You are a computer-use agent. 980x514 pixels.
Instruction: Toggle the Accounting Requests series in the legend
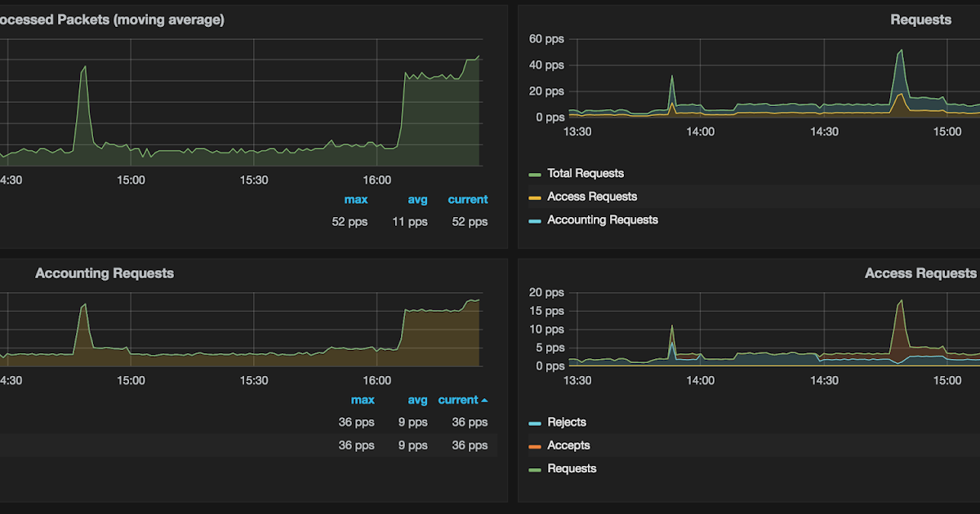[x=602, y=219]
